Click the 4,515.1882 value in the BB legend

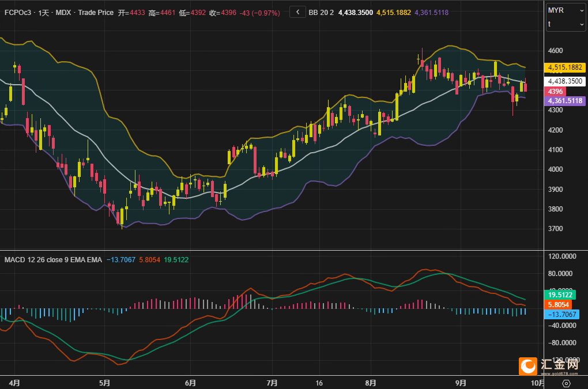(x=394, y=13)
